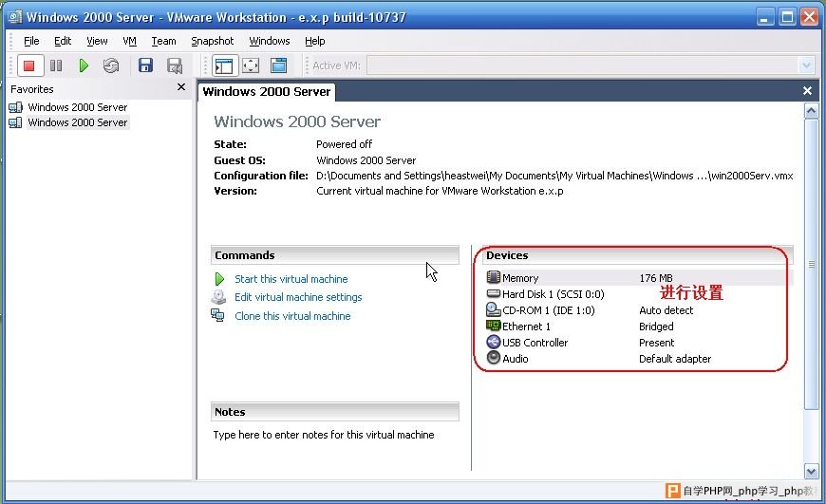Click the Audio speaker device icon
The height and width of the screenshot is (504, 826).
tap(493, 358)
